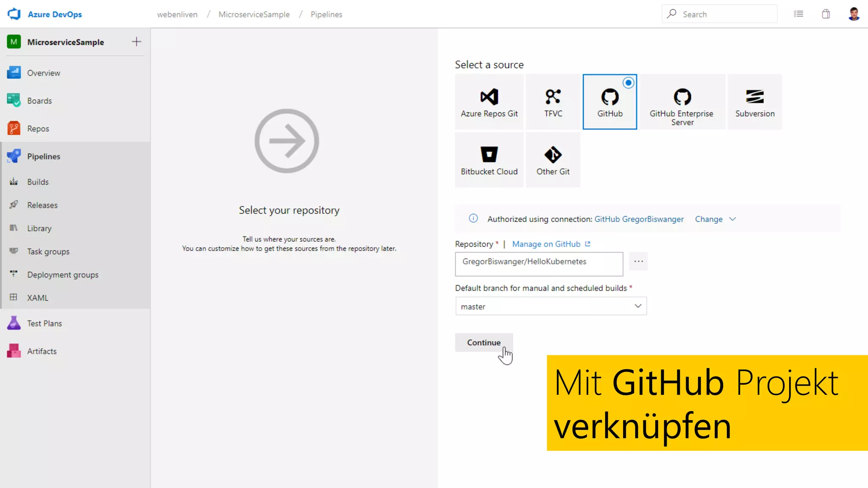Click the Continue button
Image resolution: width=868 pixels, height=488 pixels.
(x=484, y=342)
